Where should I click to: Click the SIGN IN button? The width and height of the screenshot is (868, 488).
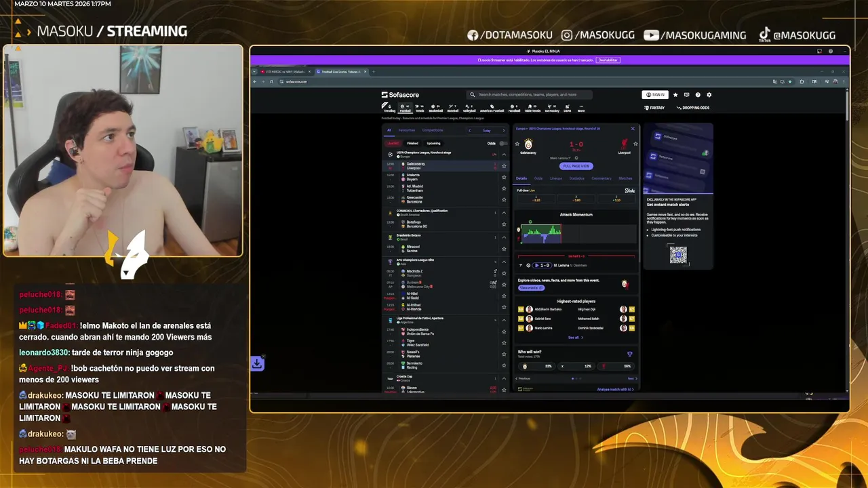coord(655,95)
